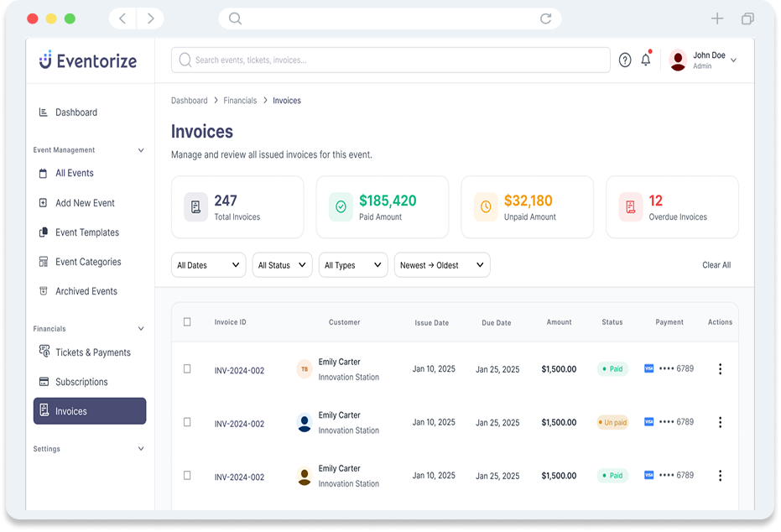The height and width of the screenshot is (532, 781).
Task: Click Clear All filters link
Action: tap(716, 265)
